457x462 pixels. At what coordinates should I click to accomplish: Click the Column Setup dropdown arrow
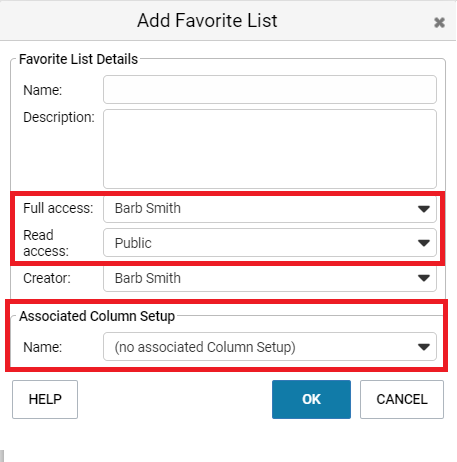click(x=424, y=347)
